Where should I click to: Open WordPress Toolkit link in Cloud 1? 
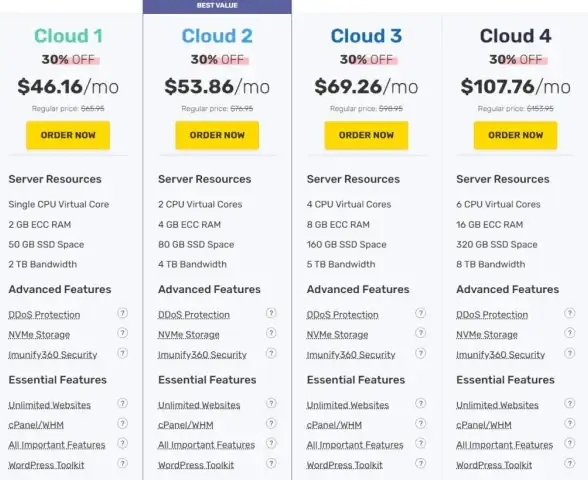(x=46, y=465)
